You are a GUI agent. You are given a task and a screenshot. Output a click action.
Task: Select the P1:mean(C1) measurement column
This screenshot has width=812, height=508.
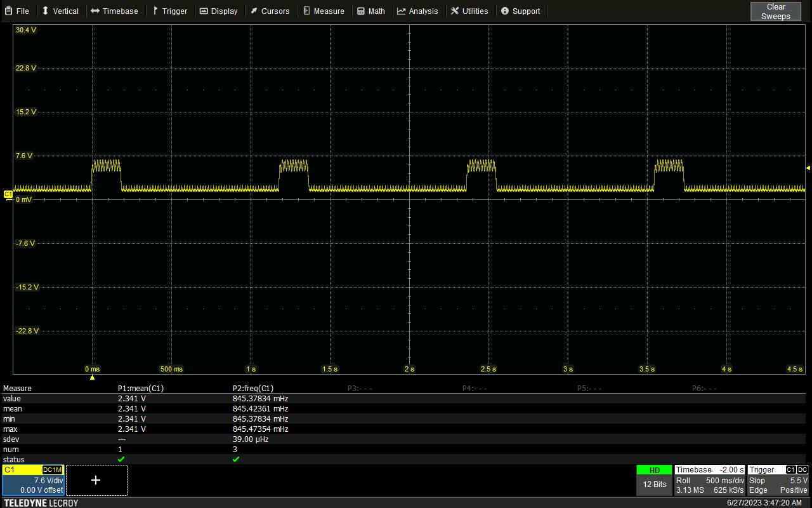click(141, 388)
